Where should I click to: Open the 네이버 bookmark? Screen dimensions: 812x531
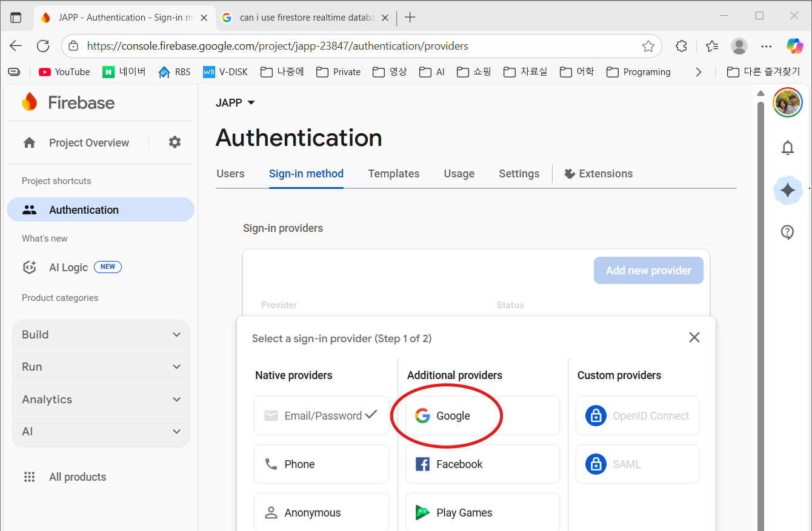(x=124, y=72)
